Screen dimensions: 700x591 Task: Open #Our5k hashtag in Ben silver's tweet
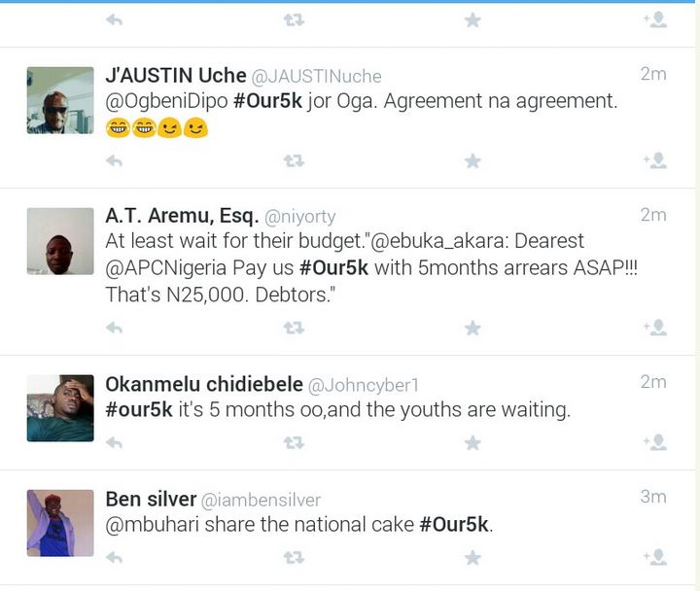(454, 525)
